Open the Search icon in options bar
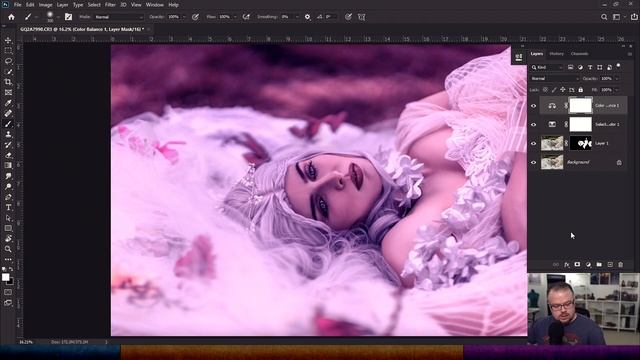The height and width of the screenshot is (360, 640). click(604, 17)
